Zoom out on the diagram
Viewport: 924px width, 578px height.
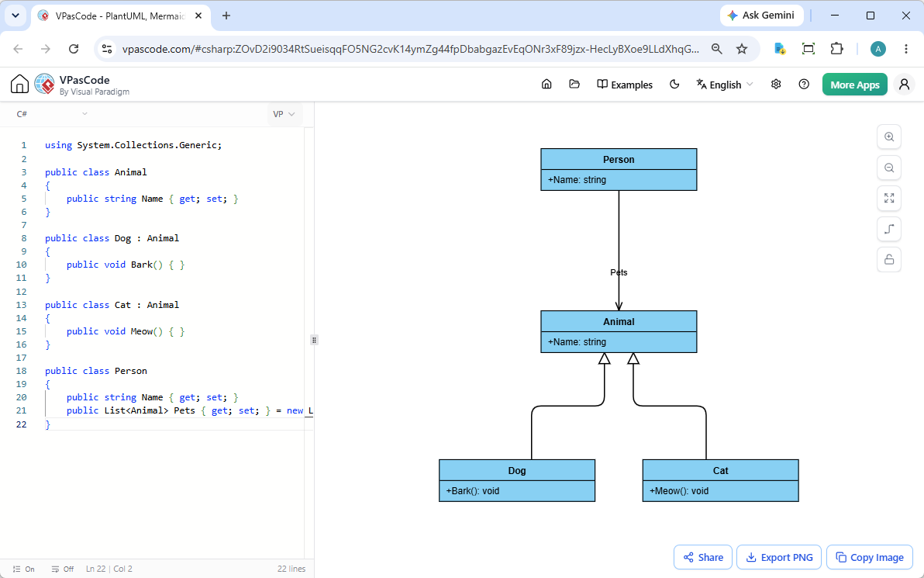(x=889, y=168)
